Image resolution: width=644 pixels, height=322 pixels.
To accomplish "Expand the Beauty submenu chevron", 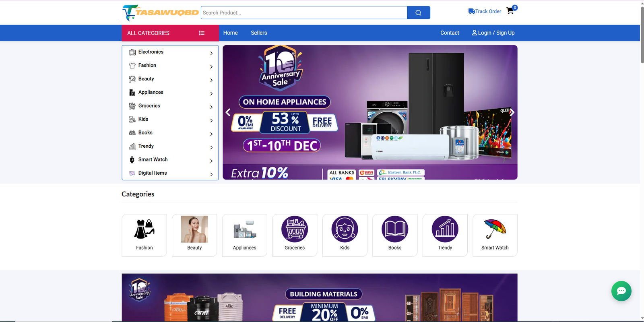I will pyautogui.click(x=211, y=80).
